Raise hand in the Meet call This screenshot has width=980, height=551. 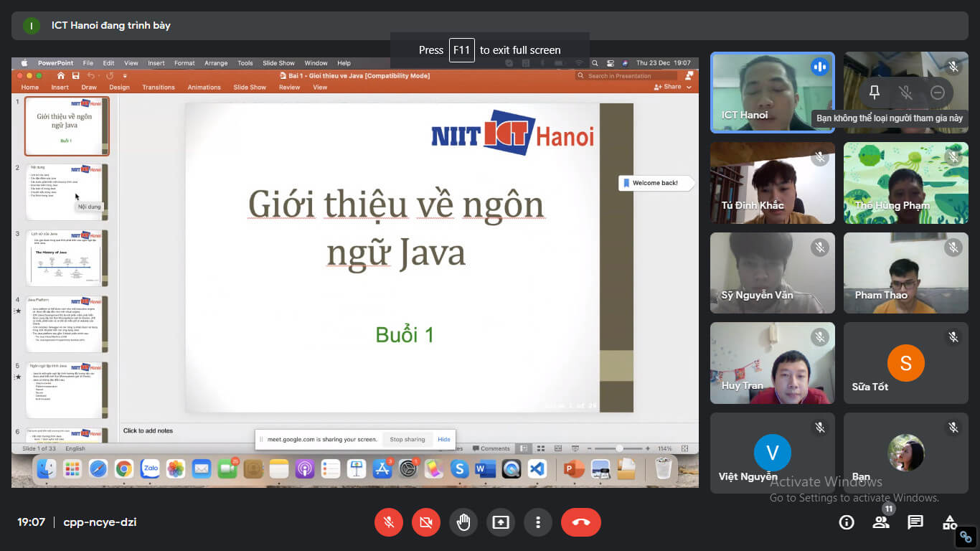coord(463,522)
